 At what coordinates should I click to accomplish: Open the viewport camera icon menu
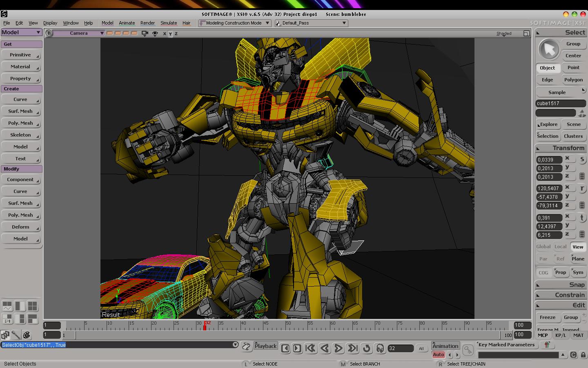click(x=145, y=34)
